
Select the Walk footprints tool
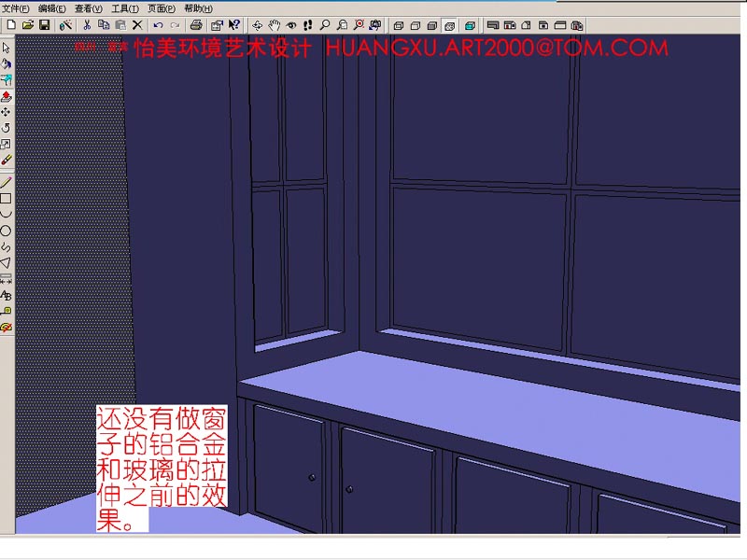tap(308, 25)
